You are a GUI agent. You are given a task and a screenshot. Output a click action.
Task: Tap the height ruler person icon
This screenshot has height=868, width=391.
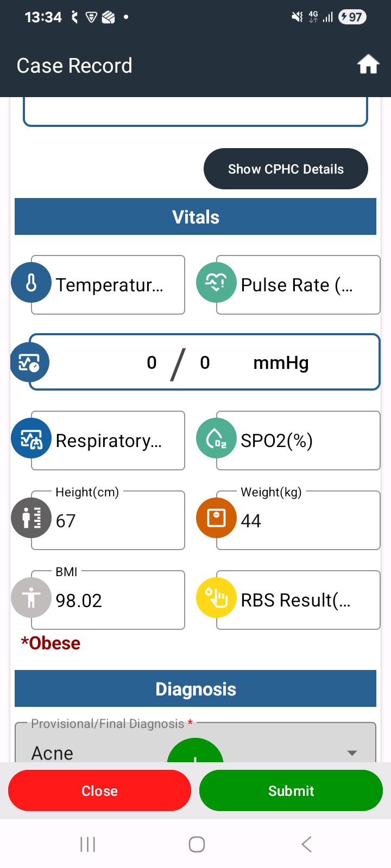click(x=31, y=518)
